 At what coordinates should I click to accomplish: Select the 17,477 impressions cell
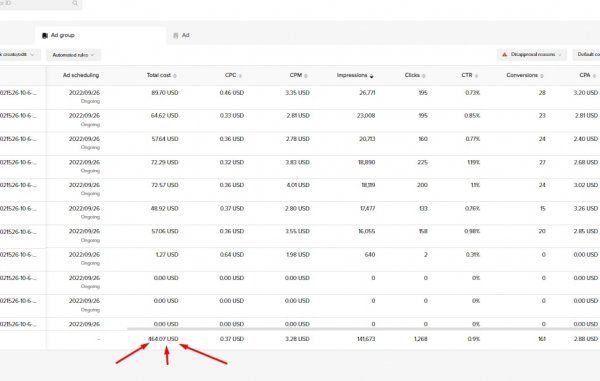[368, 208]
